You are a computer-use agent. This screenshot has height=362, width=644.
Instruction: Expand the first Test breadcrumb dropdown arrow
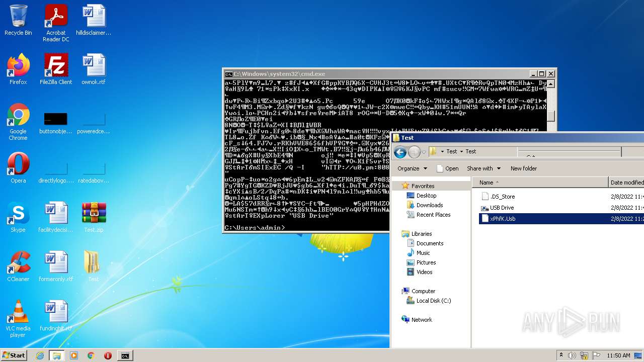(461, 151)
